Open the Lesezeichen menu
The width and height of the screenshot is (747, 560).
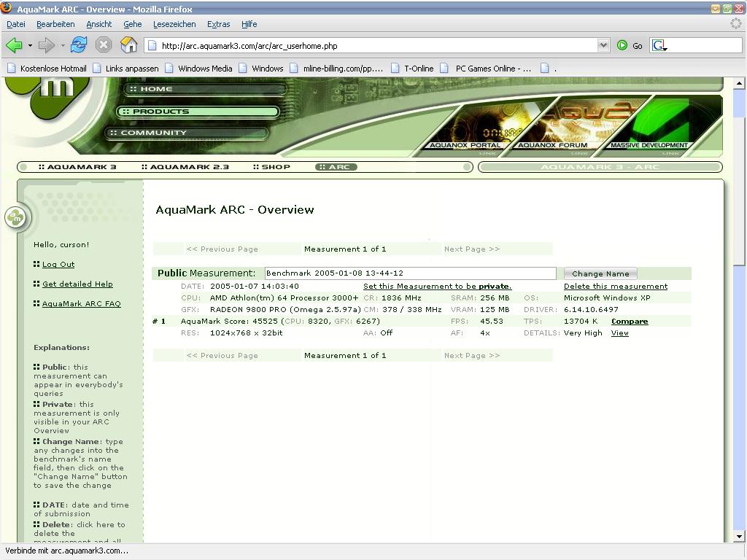pyautogui.click(x=174, y=24)
